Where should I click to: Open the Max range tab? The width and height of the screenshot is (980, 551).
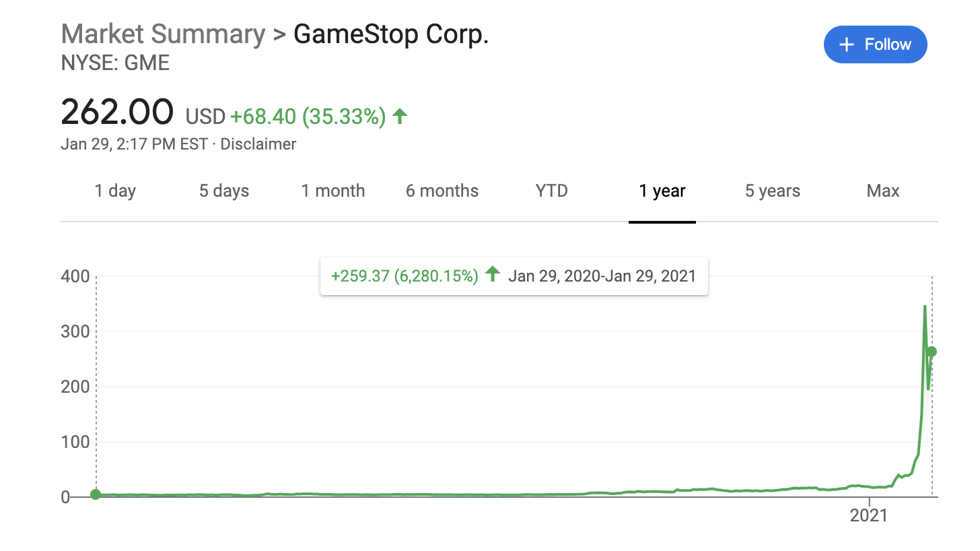tap(883, 191)
